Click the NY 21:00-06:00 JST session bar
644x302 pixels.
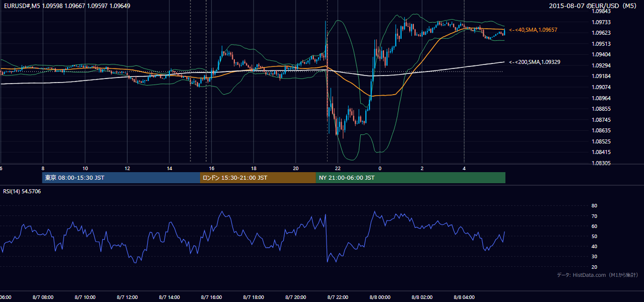[x=410, y=178]
